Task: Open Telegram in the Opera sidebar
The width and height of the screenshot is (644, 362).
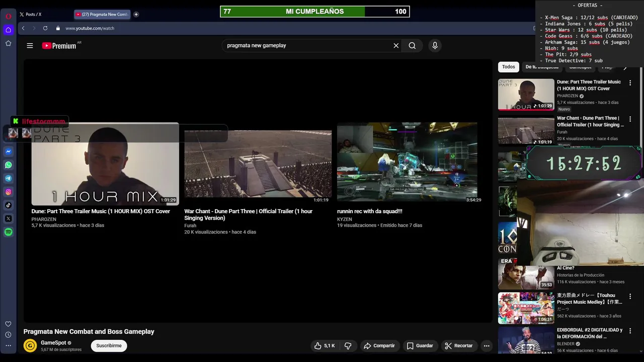Action: (9, 178)
